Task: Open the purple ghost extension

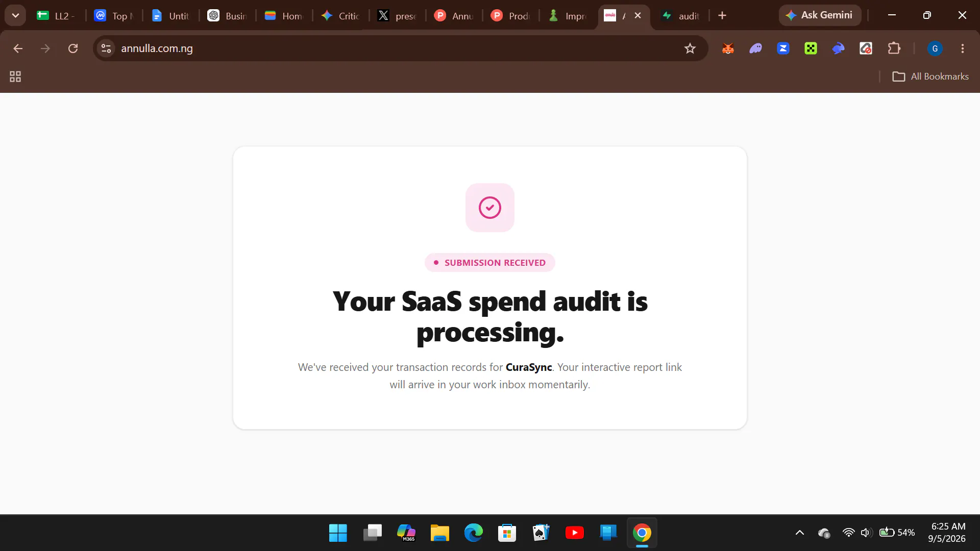Action: click(x=755, y=48)
